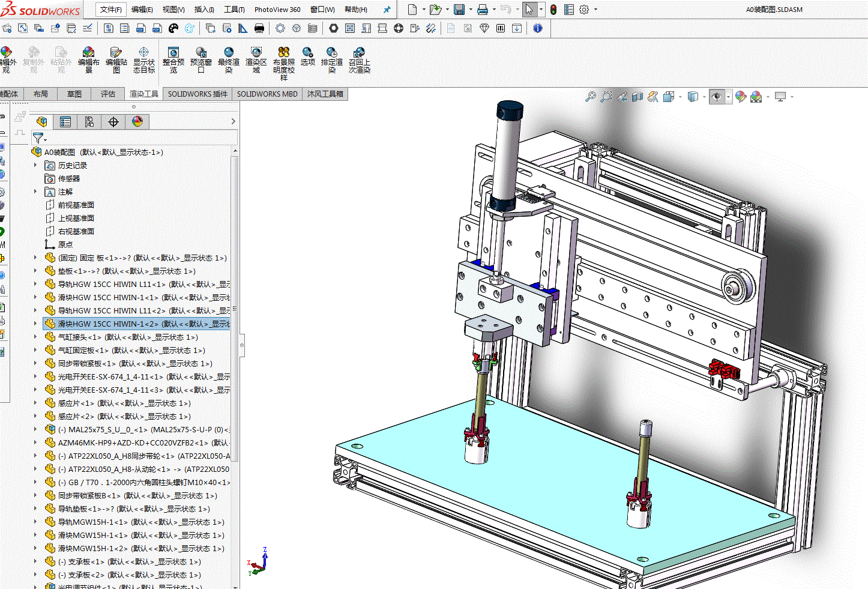
Task: Open the Hide/Show Items dropdown arrow
Action: click(x=728, y=97)
